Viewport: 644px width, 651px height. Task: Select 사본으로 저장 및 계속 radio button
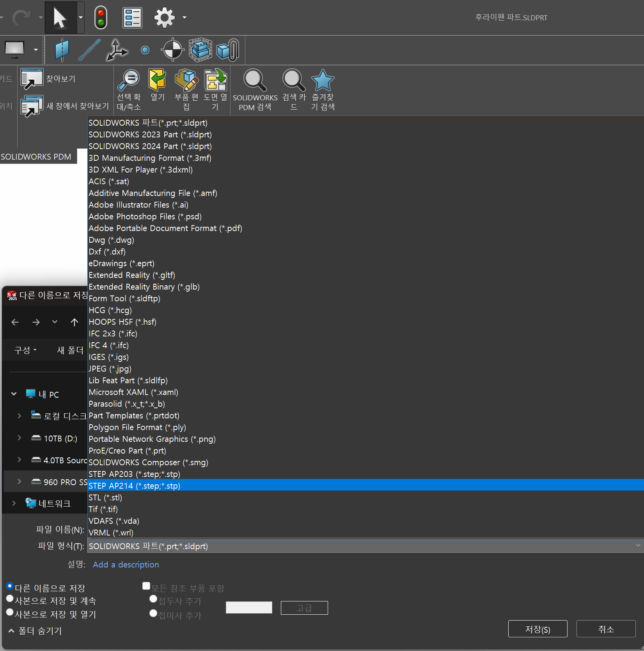pyautogui.click(x=10, y=599)
